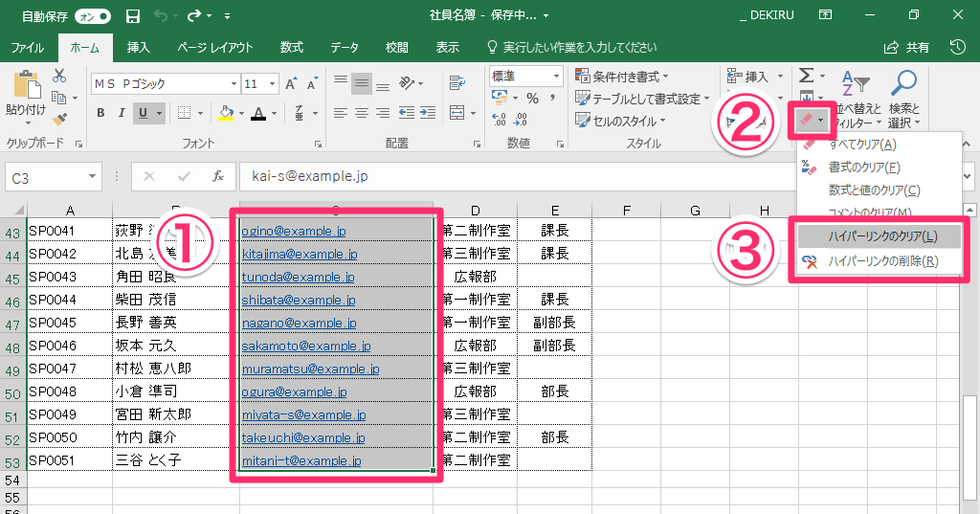Switch to the 挿入 ribbon tab
This screenshot has height=514, width=980.
(x=138, y=48)
